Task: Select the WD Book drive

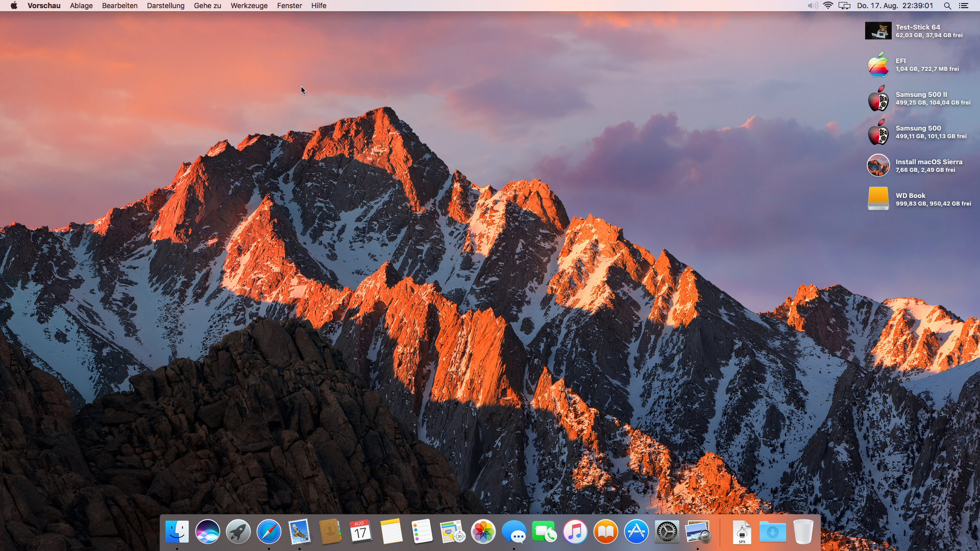Action: coord(878,198)
